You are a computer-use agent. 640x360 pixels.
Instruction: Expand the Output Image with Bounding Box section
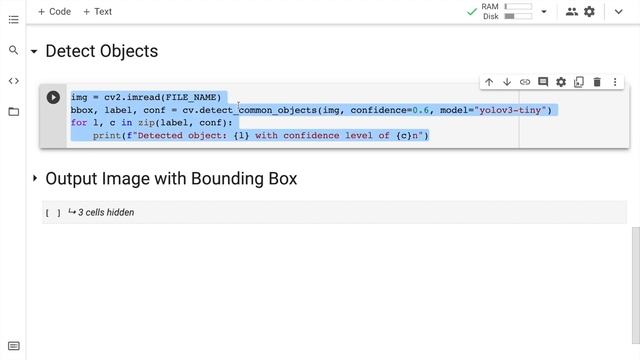pyautogui.click(x=35, y=178)
